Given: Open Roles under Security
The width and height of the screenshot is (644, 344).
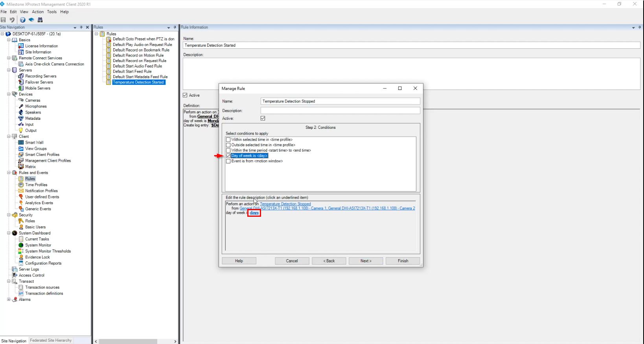Looking at the screenshot, I should 30,221.
